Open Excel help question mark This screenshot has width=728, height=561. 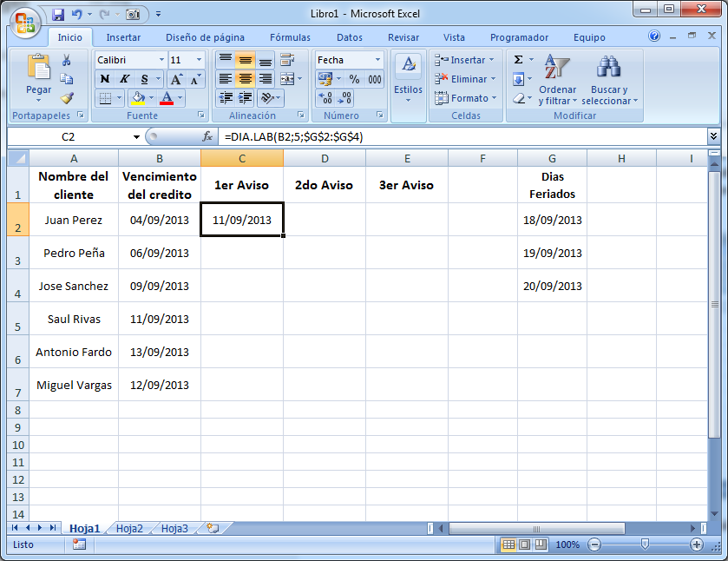tap(654, 36)
